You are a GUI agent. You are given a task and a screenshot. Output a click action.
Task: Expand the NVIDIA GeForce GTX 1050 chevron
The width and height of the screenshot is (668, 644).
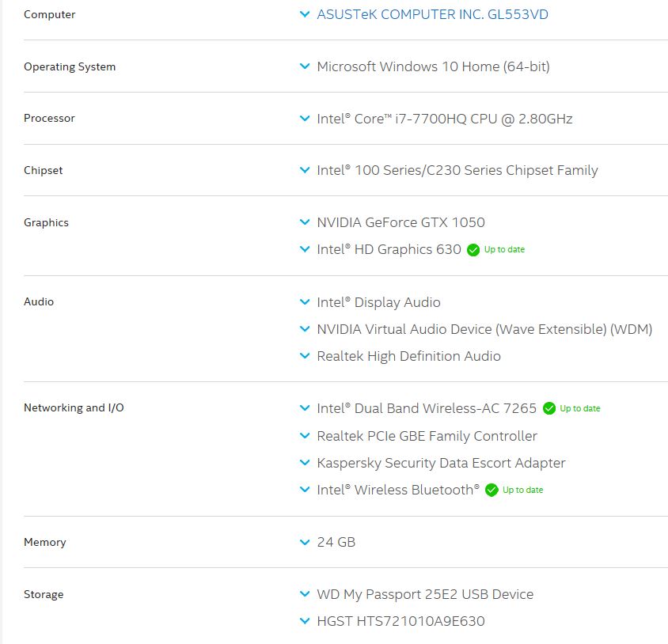click(x=305, y=222)
